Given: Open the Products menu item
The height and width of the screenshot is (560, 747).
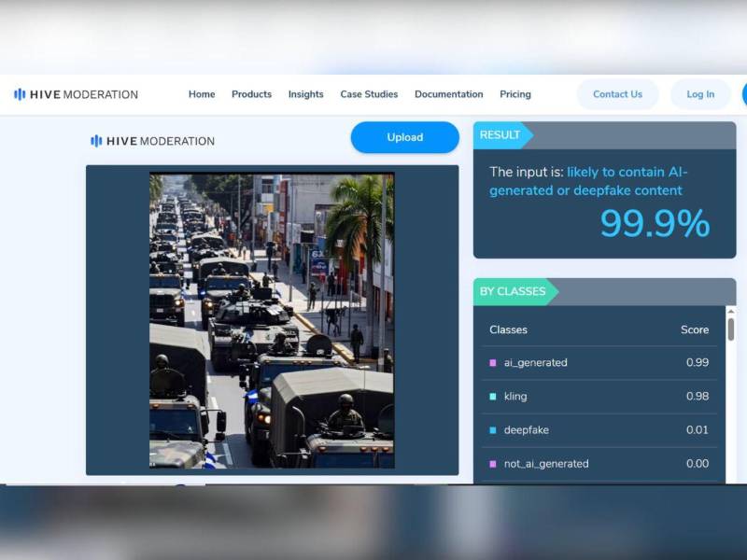Looking at the screenshot, I should (x=251, y=94).
